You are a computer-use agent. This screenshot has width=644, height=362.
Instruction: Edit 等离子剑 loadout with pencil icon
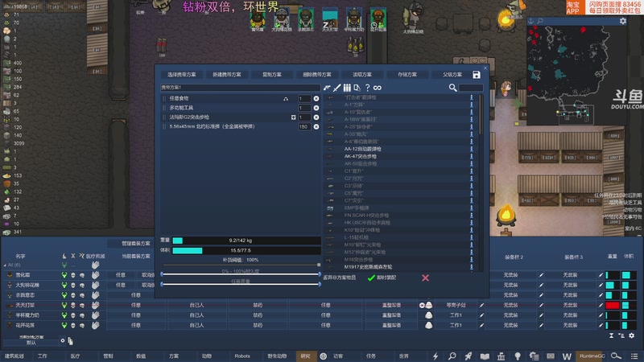click(481, 306)
